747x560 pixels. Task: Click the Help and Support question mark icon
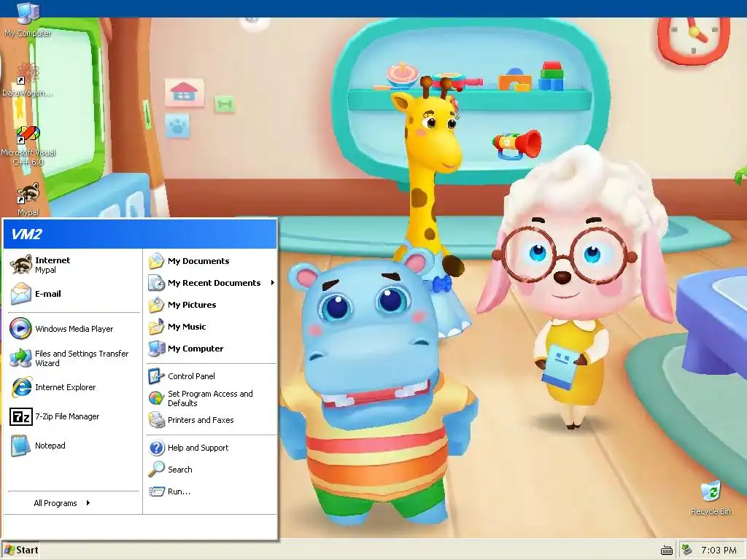pos(156,448)
